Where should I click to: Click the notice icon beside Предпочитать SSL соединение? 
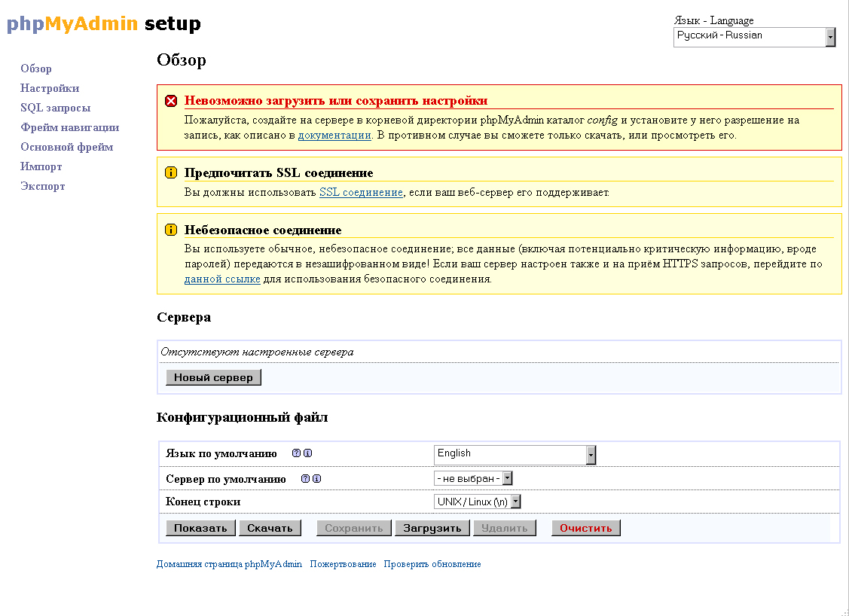[171, 172]
